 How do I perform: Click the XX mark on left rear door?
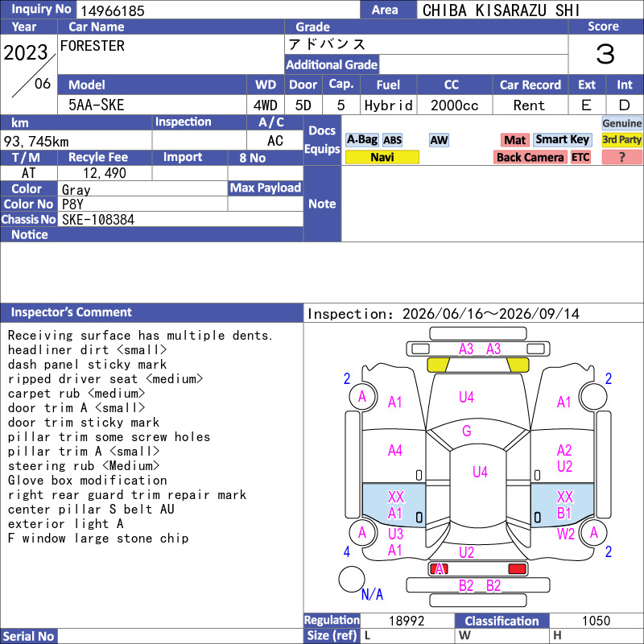(x=395, y=497)
